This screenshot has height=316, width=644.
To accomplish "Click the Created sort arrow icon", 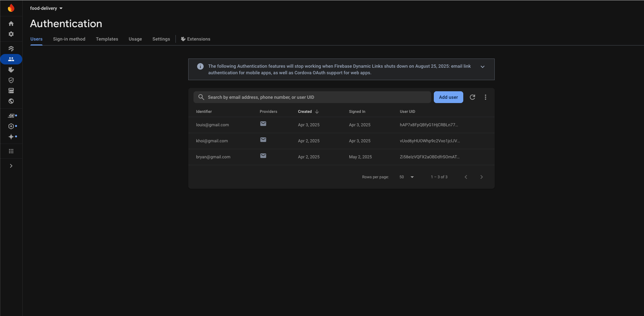I will [x=317, y=112].
